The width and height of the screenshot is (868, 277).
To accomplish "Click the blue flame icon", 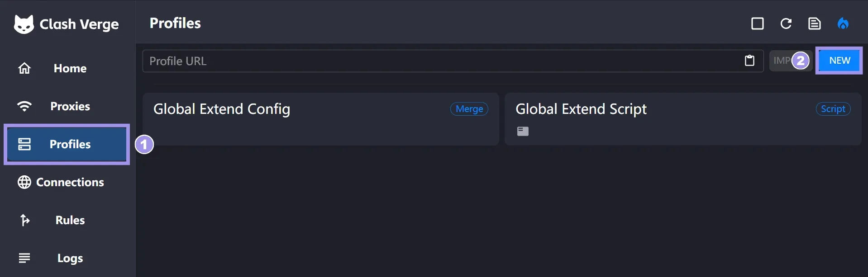I will click(843, 23).
